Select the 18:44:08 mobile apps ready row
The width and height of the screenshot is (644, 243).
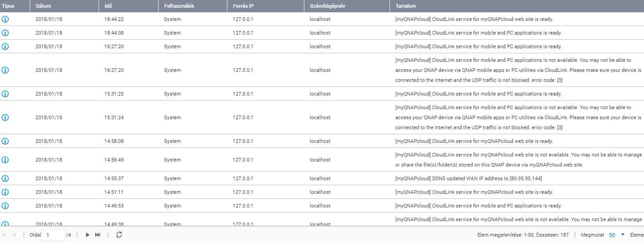[x=322, y=33]
